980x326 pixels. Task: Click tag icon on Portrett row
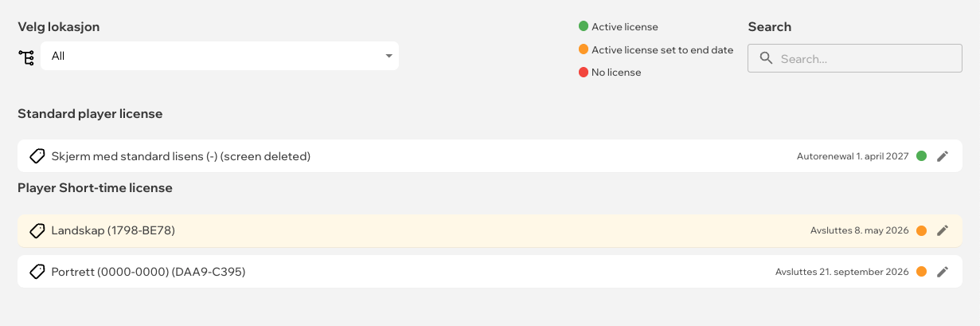point(37,272)
